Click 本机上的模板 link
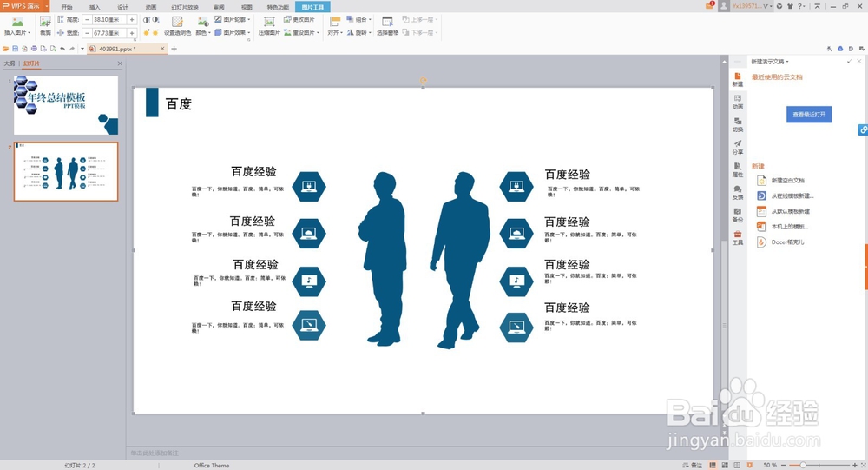The width and height of the screenshot is (868, 470). click(x=789, y=227)
